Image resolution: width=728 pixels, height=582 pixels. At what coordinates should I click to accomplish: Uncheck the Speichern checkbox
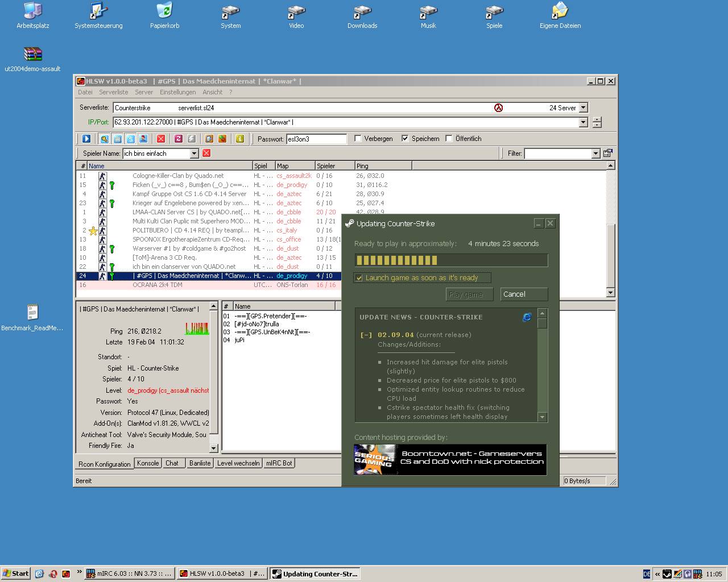[405, 138]
